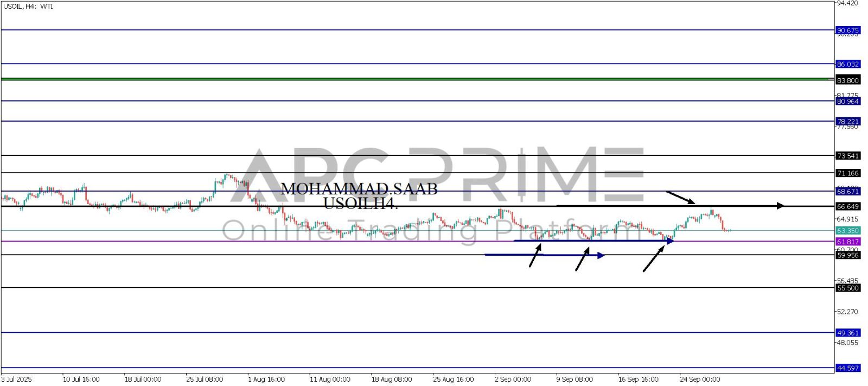The width and height of the screenshot is (868, 386).
Task: Click the 55.500 price level label
Action: click(x=847, y=288)
